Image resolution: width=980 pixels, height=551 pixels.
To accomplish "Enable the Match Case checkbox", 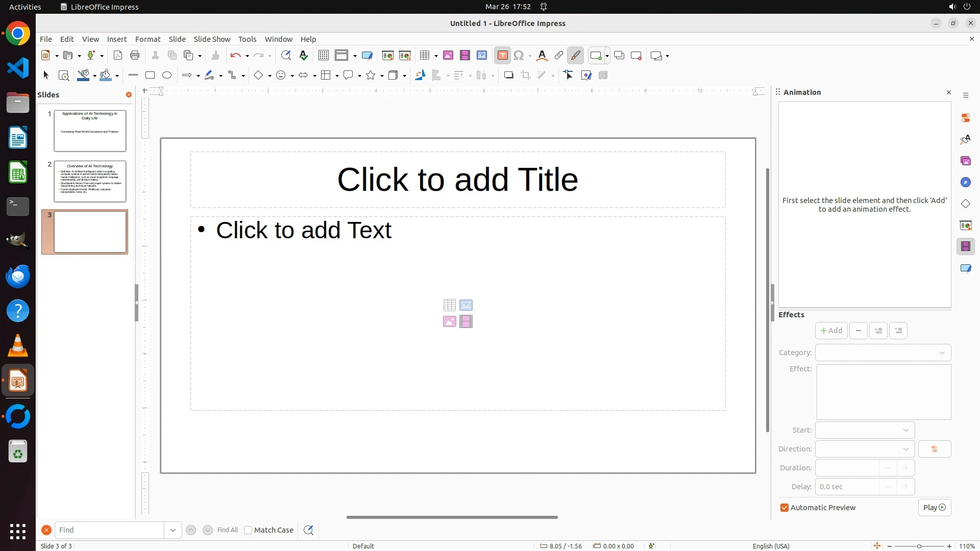I will point(248,530).
